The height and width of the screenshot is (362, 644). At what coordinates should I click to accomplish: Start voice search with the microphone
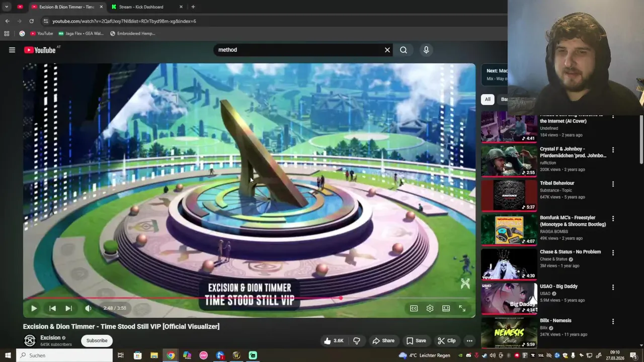click(x=426, y=50)
